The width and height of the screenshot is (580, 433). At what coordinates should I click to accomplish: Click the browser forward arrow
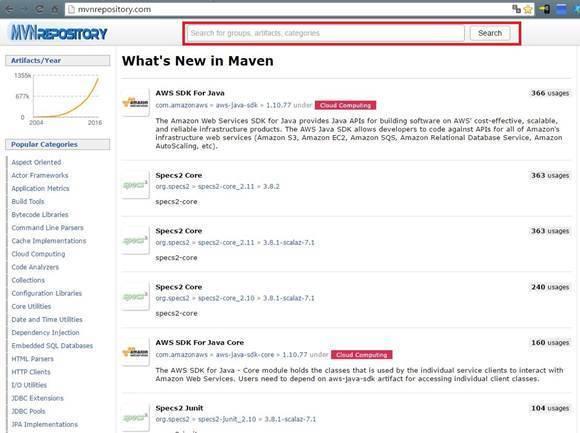click(x=24, y=9)
